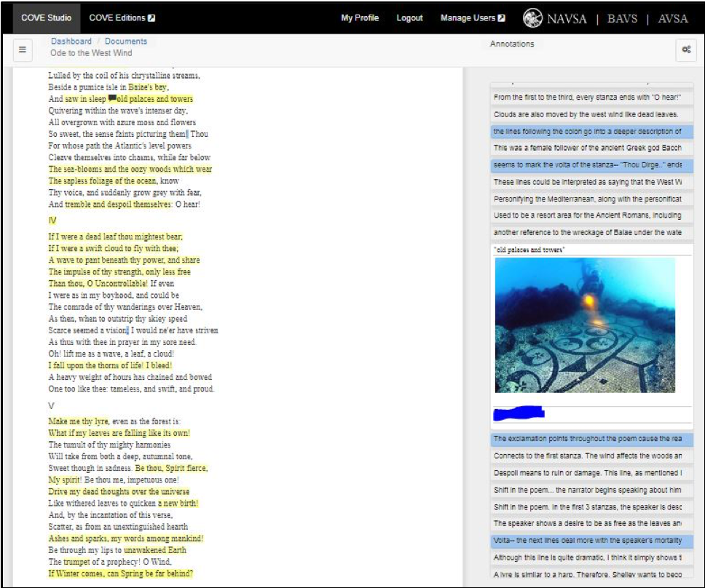This screenshot has width=705, height=588.
Task: Click highlighted word 'trumpet'
Action: pyautogui.click(x=77, y=562)
